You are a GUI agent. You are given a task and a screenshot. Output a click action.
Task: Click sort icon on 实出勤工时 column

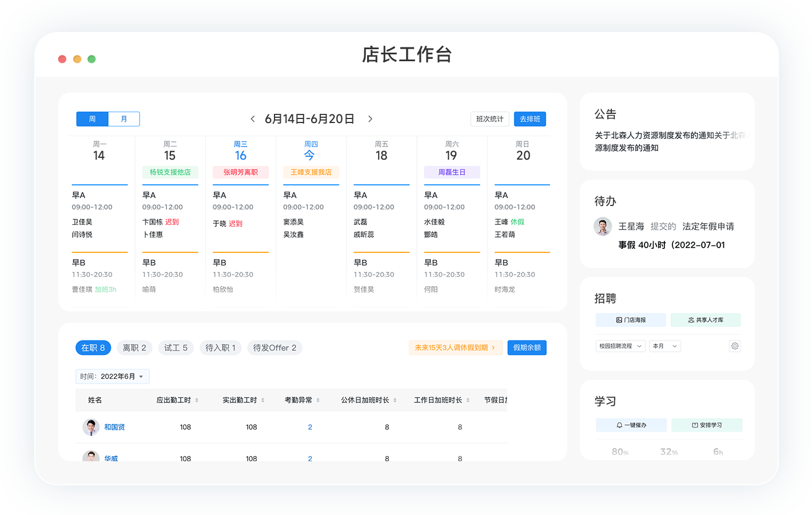(x=263, y=401)
